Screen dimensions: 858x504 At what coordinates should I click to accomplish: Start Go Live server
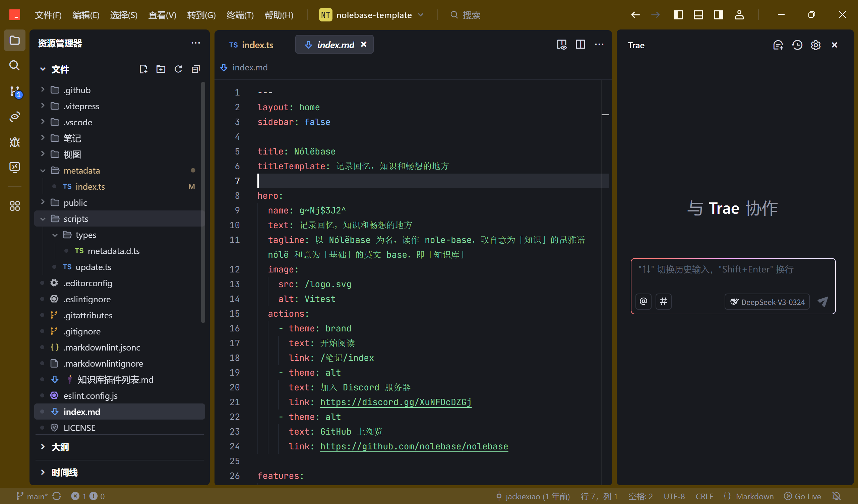(x=802, y=496)
